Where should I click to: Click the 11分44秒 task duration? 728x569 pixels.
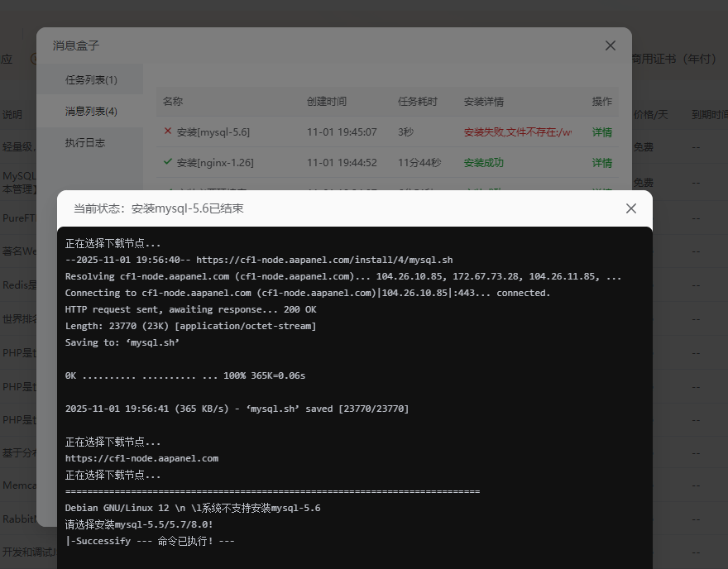(419, 163)
